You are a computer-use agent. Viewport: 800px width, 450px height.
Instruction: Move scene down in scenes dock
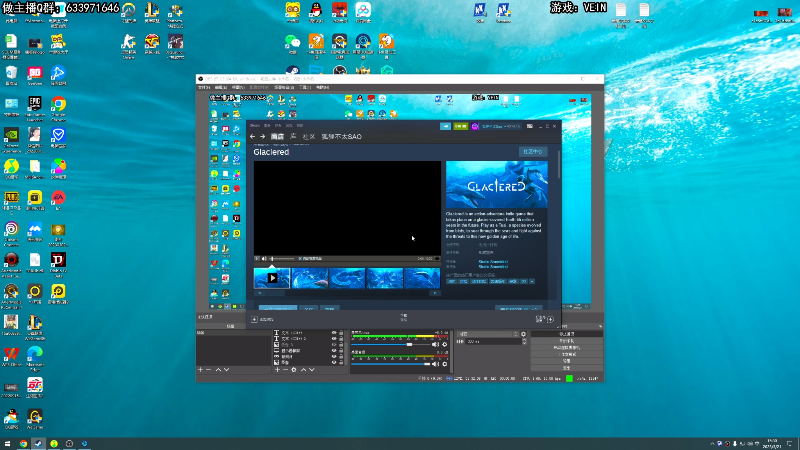click(227, 369)
